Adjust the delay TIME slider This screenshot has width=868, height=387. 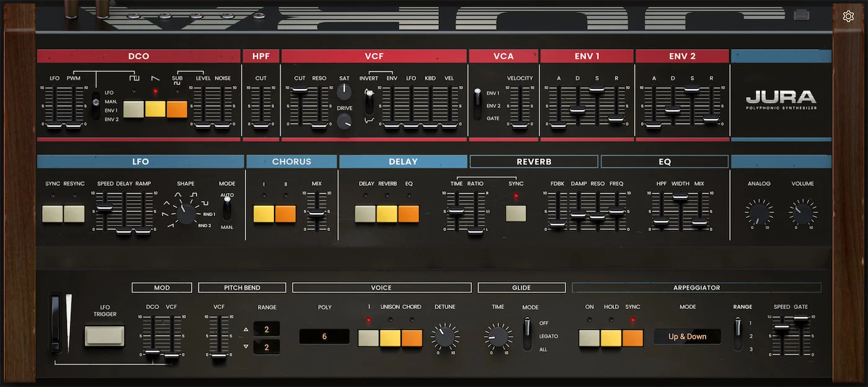[456, 212]
